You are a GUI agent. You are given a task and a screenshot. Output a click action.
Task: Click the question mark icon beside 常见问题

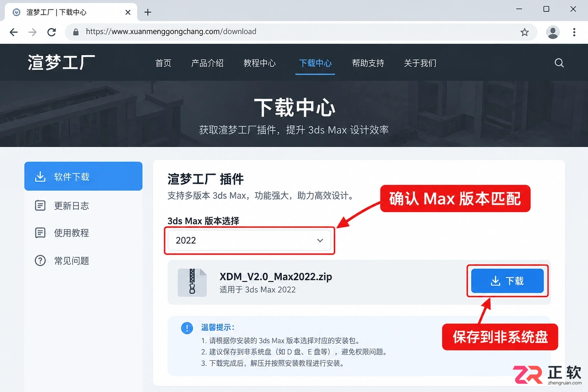pyautogui.click(x=40, y=261)
